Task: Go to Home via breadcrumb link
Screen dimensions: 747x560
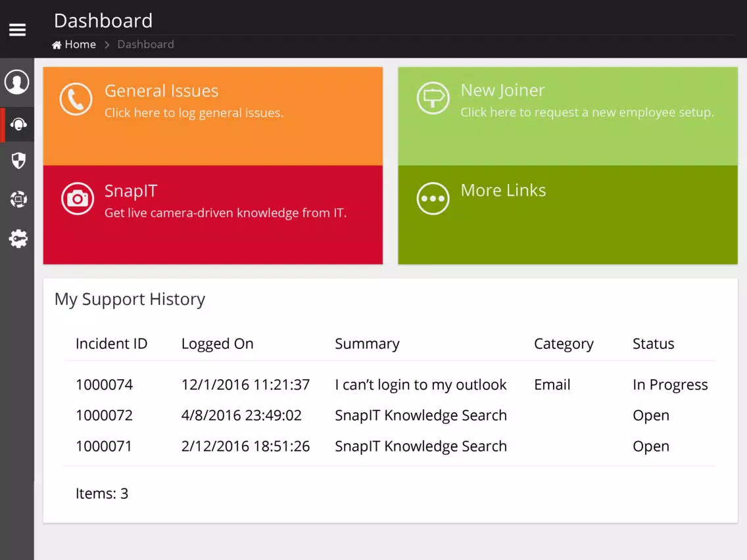Action: pyautogui.click(x=80, y=44)
